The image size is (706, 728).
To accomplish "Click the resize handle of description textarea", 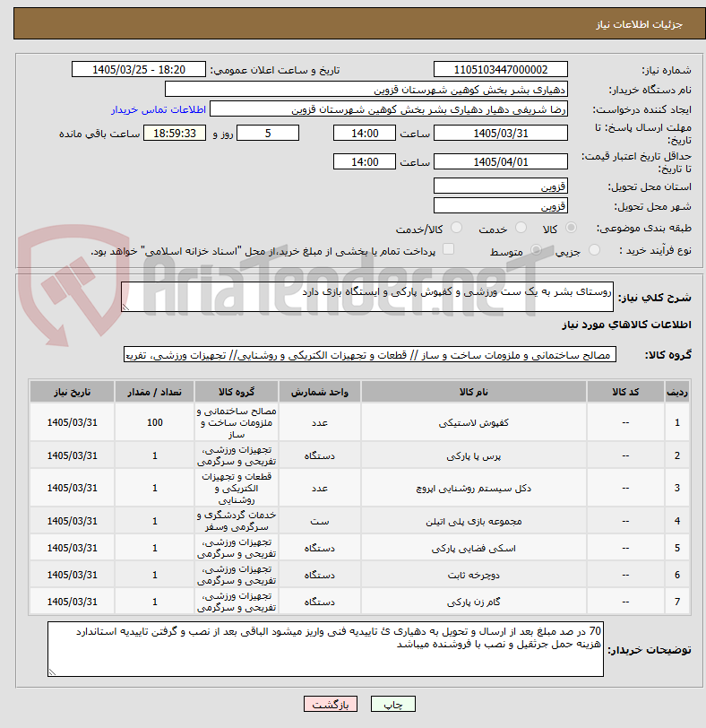I will click(125, 307).
